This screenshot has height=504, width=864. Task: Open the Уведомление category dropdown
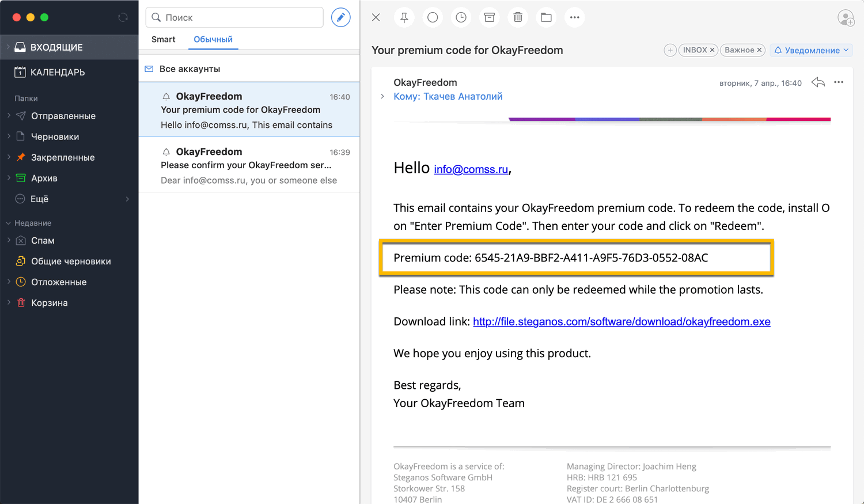(811, 50)
